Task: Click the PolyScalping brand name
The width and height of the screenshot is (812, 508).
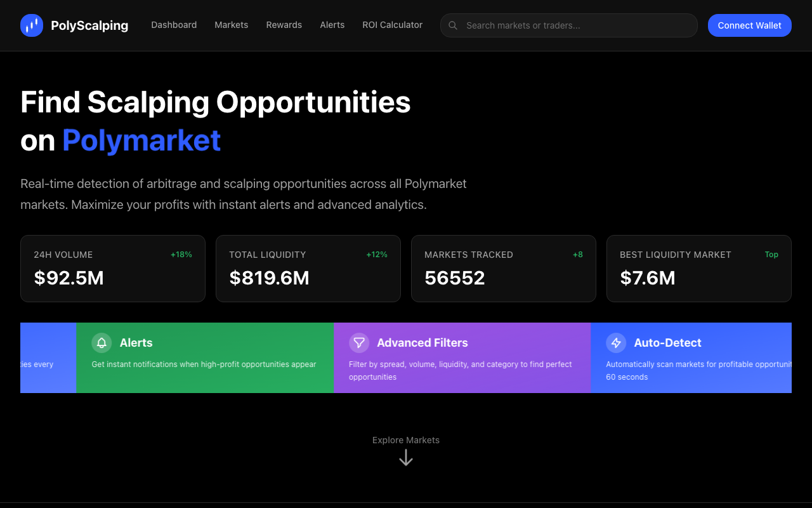Action: tap(89, 25)
